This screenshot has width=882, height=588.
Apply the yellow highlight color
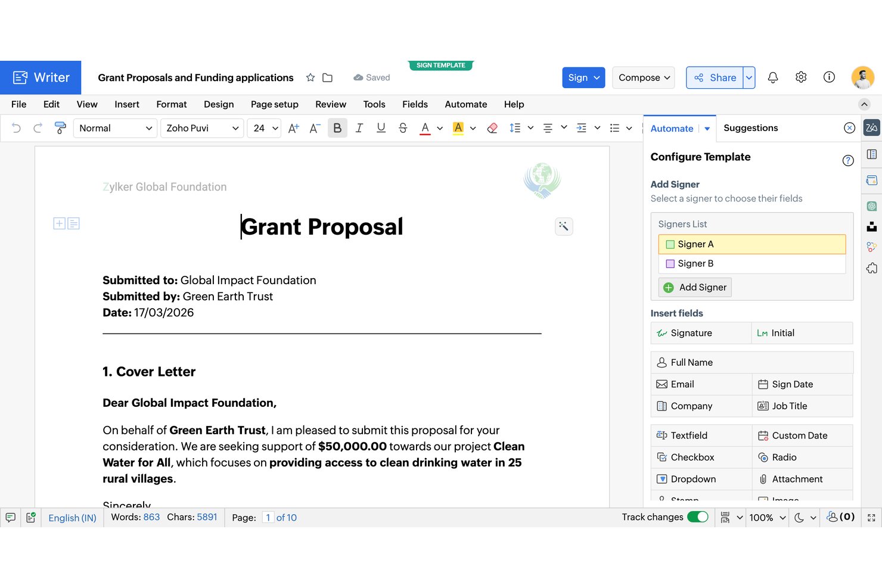458,128
